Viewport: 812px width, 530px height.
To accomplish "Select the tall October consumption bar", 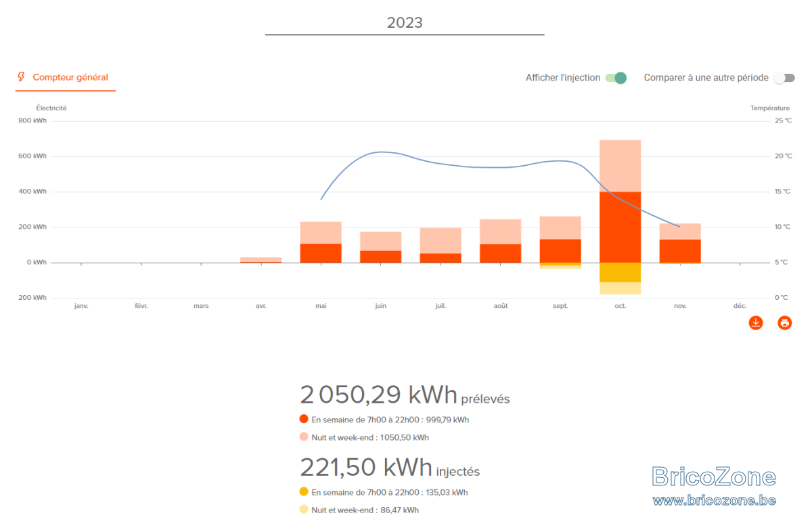I will pyautogui.click(x=621, y=201).
